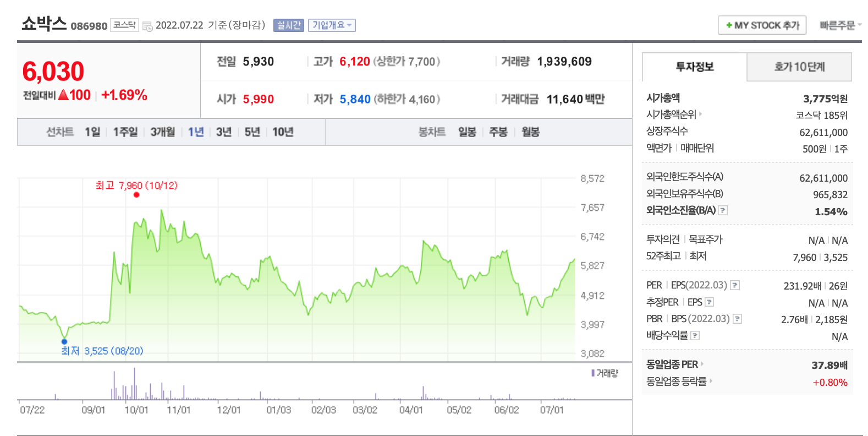Click the 10/01 date on chart axis
Viewport: 868px width, 436px height.
tap(136, 410)
